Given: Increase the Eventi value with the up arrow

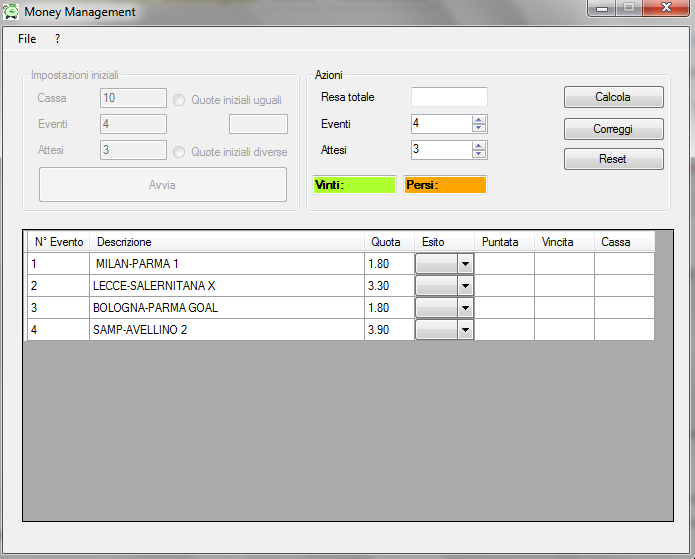Looking at the screenshot, I should [x=479, y=120].
